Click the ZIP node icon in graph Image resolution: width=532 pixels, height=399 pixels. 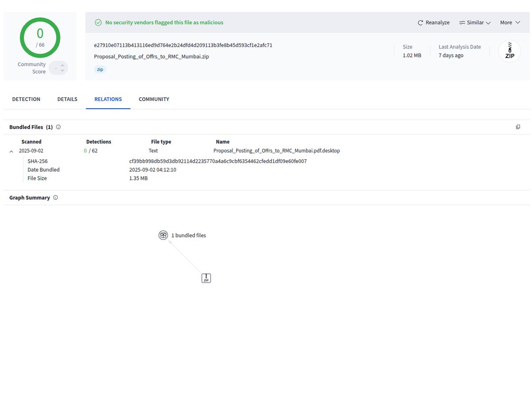206,278
